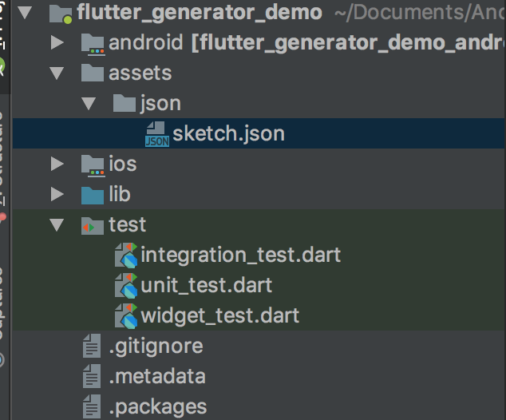Viewport: 506px width, 420px height.
Task: Click the ios folder icon
Action: [x=93, y=164]
